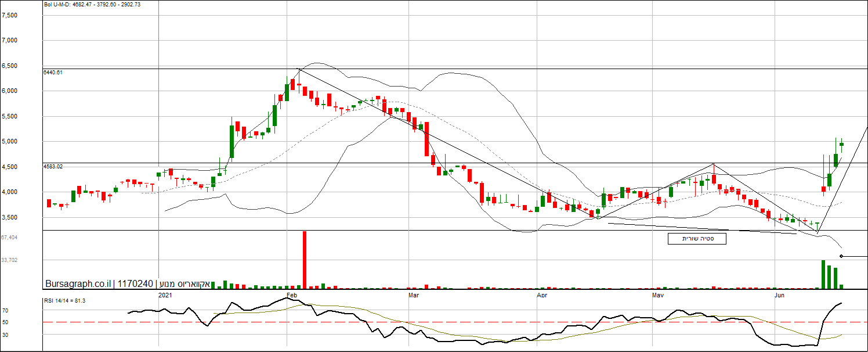Viewport: 868px width, 352px height.
Task: Click the Bol U-M-D Bollinger values header
Action: click(92, 4)
